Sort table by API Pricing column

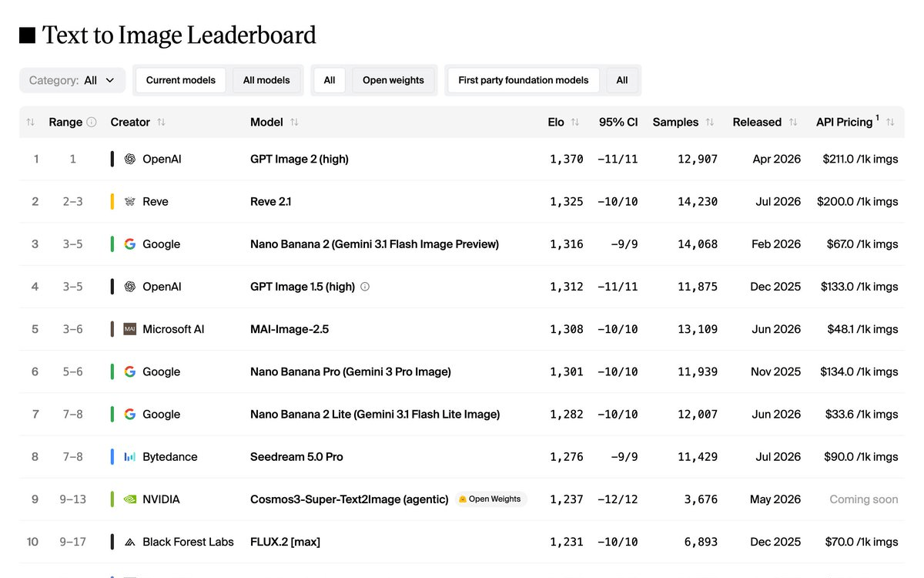[x=890, y=122]
